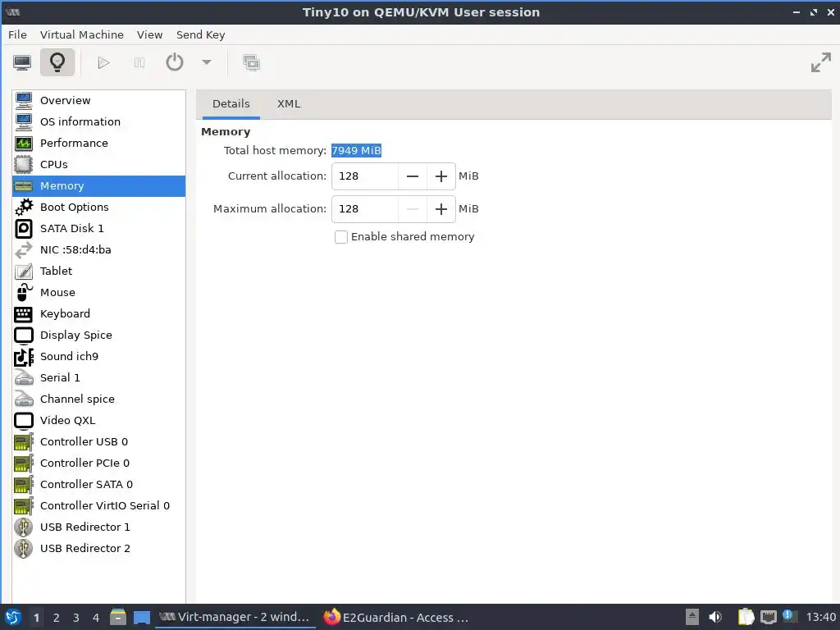Select Video QXL entry
Screen dimensions: 840x630
tap(98, 421)
